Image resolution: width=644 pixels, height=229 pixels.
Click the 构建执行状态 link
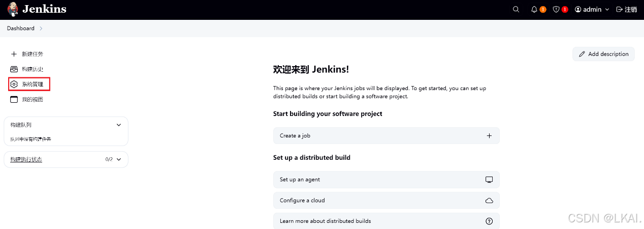tap(26, 159)
